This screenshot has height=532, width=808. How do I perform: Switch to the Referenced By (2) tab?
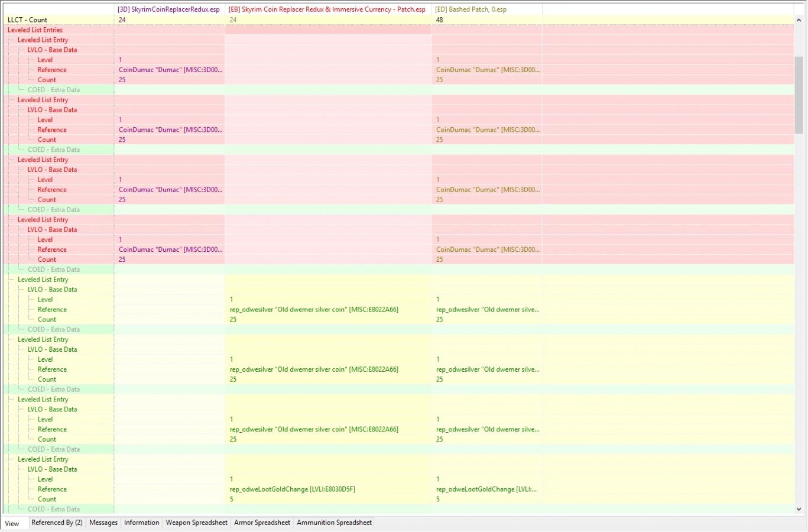(56, 523)
